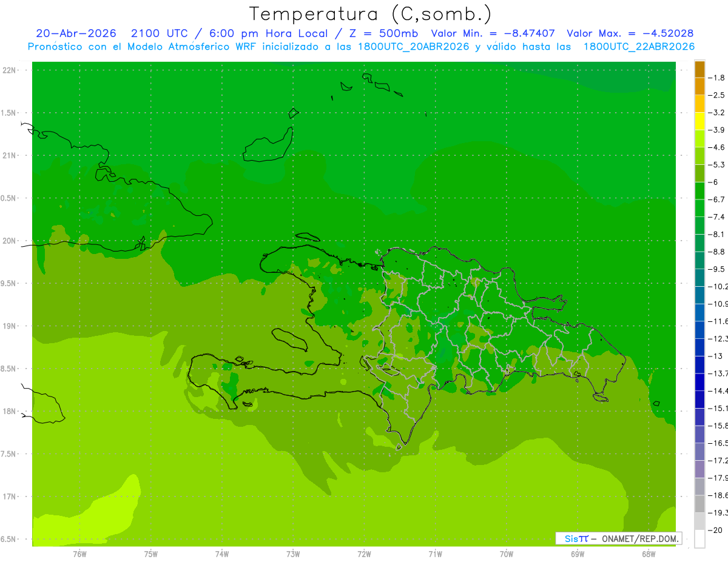Screen dimensions: 728x562
Task: Select the lime -4.6 colorbar segment
Action: click(x=699, y=139)
